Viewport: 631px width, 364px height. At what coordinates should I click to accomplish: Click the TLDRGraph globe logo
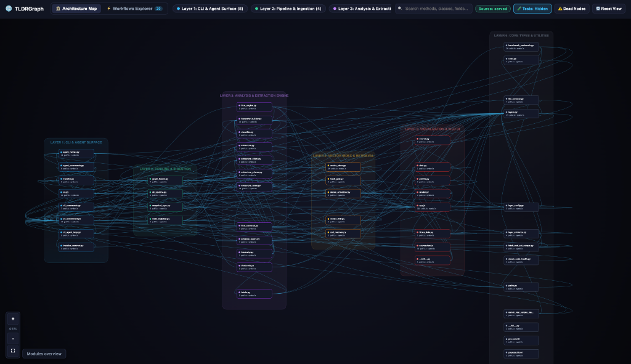coord(9,9)
